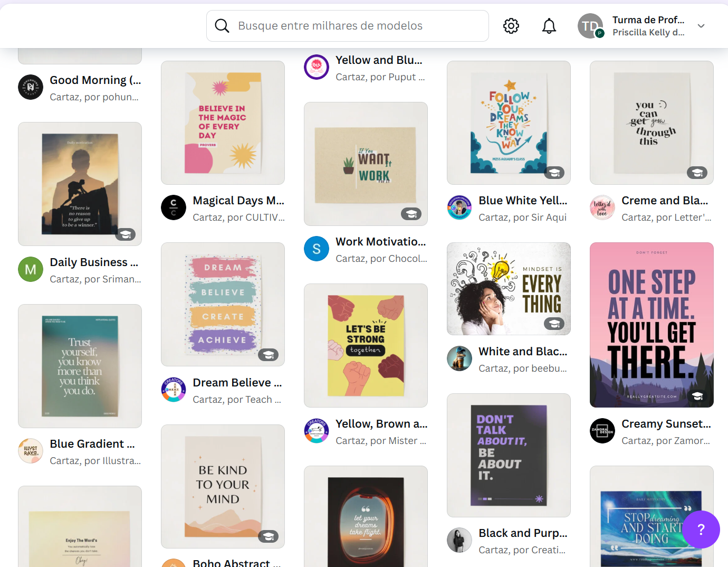The image size is (728, 567).
Task: Click 'Cartaz, por Puput ...' text
Action: point(380,77)
